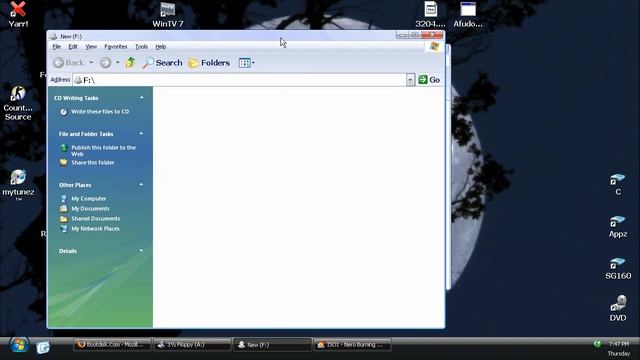Switch to New (F:) taskbar button
Image resolution: width=640 pixels, height=360 pixels.
(x=272, y=344)
